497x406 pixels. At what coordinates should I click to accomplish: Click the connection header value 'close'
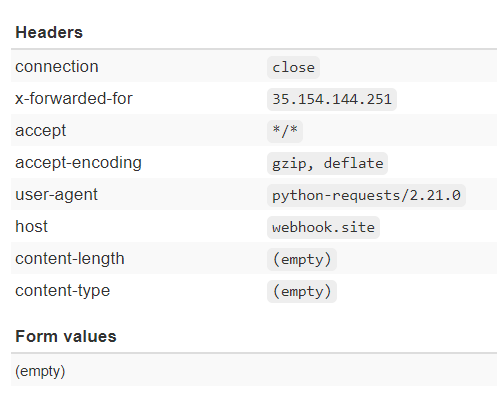[293, 67]
